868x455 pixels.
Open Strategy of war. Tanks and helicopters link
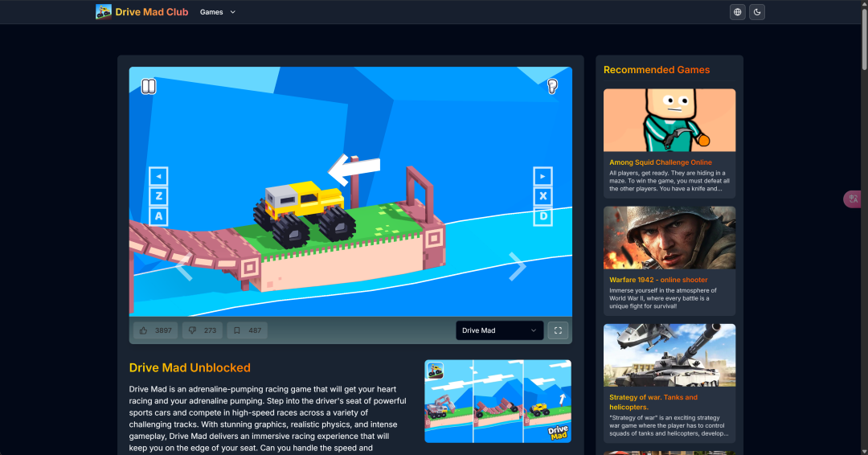tap(653, 402)
